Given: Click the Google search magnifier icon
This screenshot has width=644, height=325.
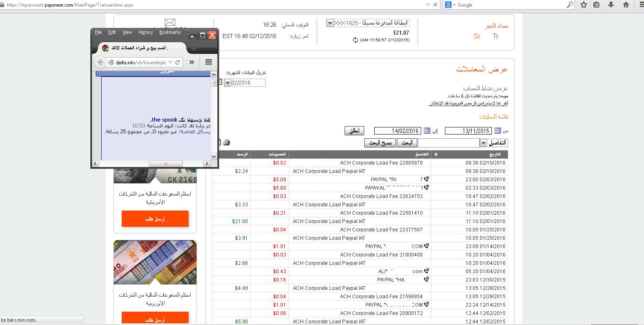Looking at the screenshot, I should coord(570,5).
